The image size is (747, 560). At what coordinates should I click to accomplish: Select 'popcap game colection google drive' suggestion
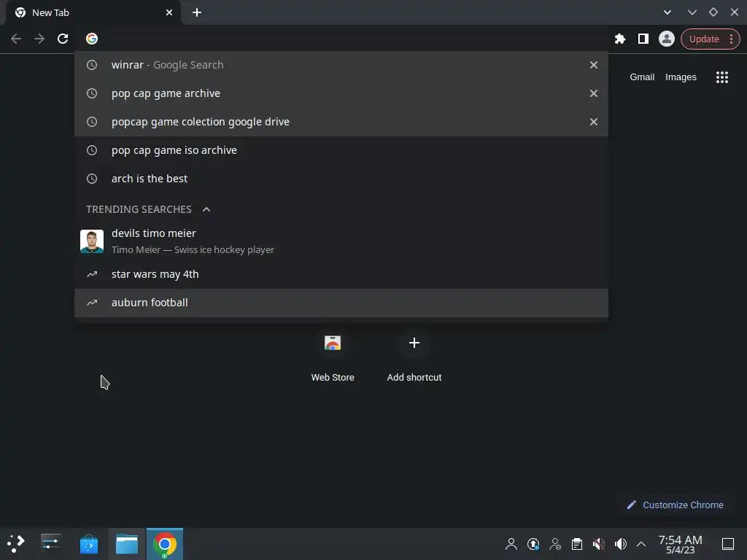point(341,122)
